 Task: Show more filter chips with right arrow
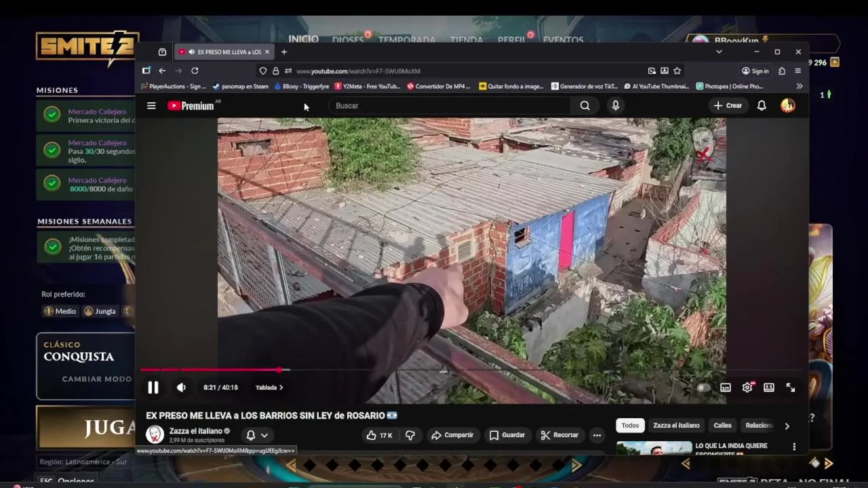(x=787, y=426)
